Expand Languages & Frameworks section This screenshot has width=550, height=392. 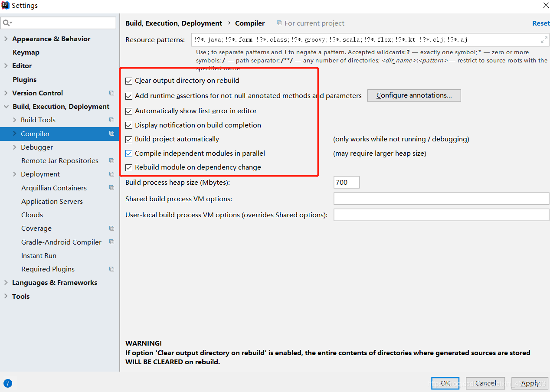tap(6, 282)
